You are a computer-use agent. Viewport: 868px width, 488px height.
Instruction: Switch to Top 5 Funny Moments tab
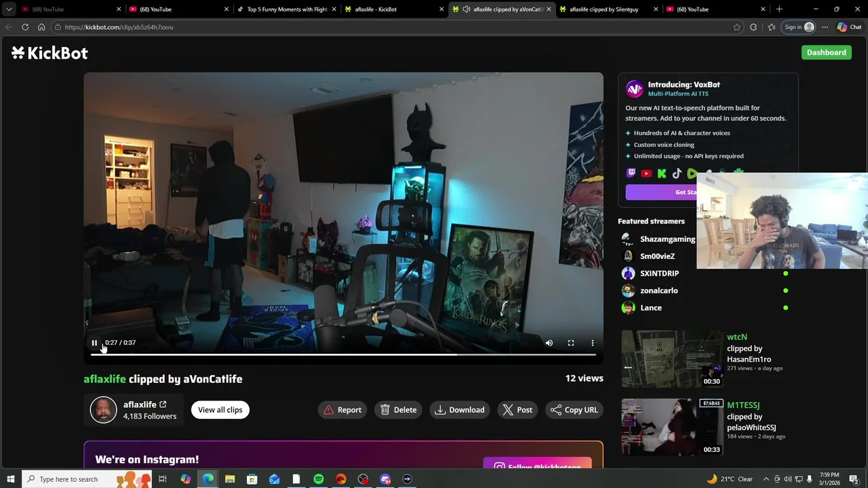click(x=285, y=9)
